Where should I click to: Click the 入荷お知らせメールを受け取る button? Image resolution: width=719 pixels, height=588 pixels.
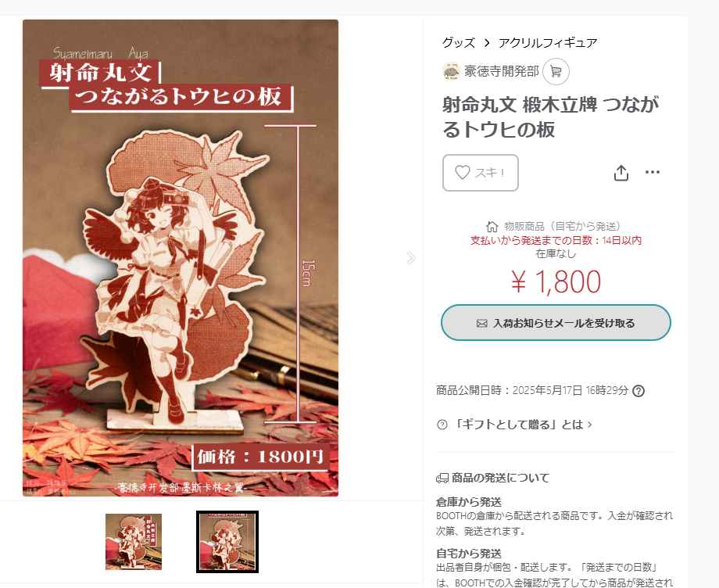click(556, 323)
